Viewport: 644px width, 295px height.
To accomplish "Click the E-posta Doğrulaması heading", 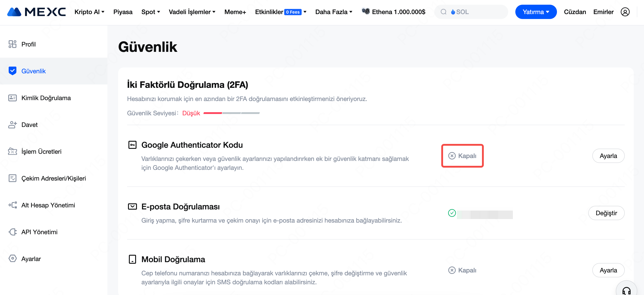I will coord(180,206).
